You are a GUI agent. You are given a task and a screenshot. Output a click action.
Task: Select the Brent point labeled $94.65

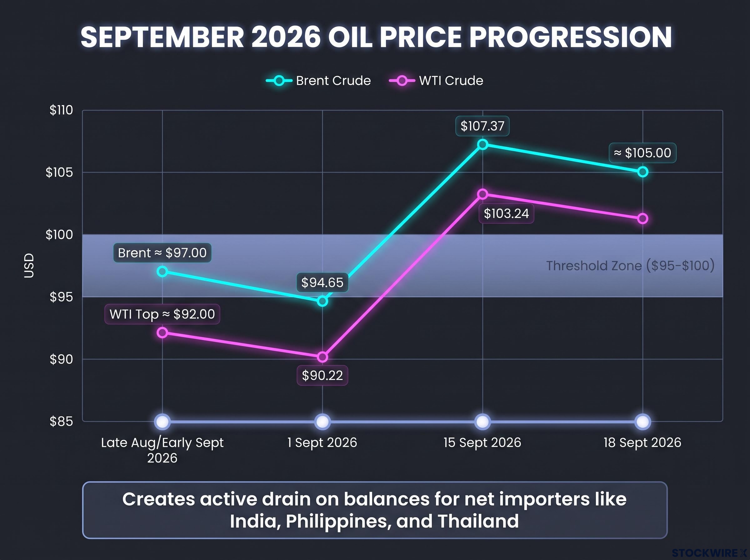[x=322, y=301]
